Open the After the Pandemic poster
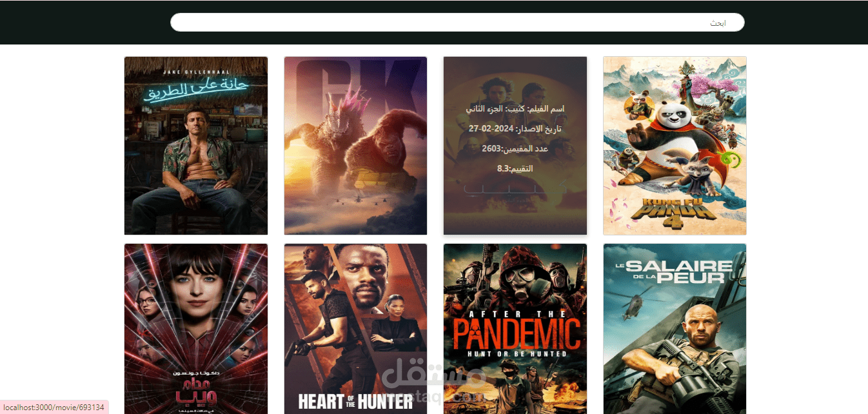 (x=515, y=329)
